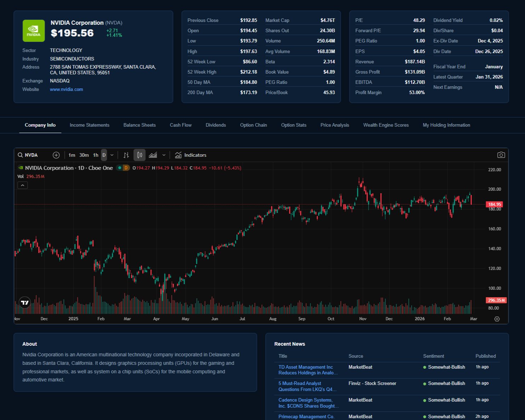
Task: Select the candlestick chart style
Action: coord(139,155)
